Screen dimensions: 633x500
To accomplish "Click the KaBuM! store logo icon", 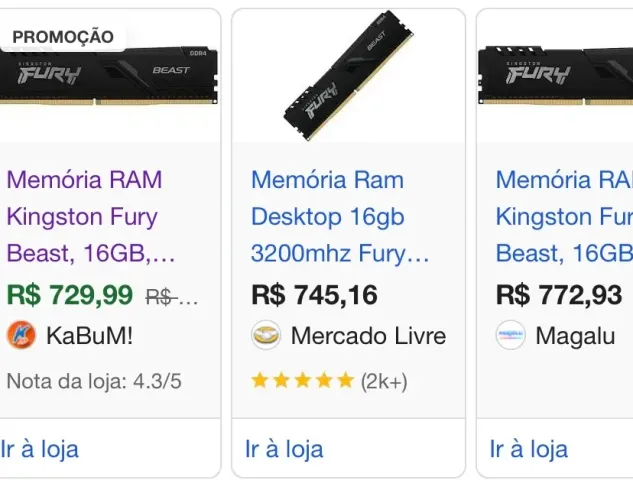I will click(x=21, y=335).
